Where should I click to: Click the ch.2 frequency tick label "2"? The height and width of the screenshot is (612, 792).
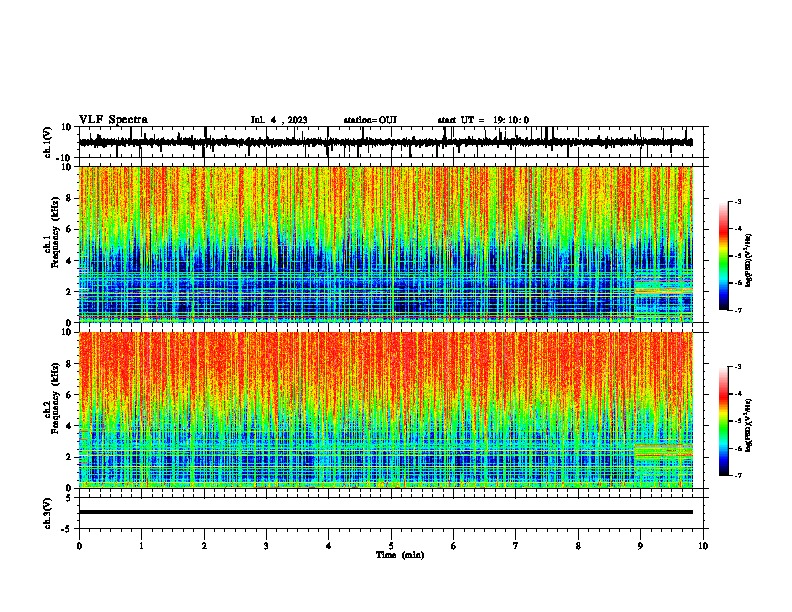tap(69, 457)
